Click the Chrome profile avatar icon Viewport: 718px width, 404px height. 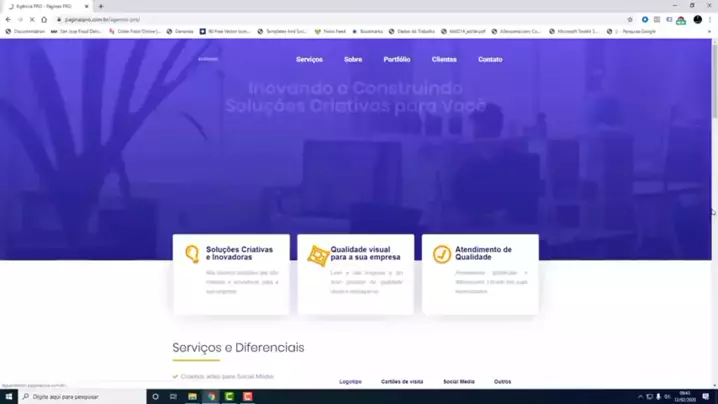coord(697,19)
